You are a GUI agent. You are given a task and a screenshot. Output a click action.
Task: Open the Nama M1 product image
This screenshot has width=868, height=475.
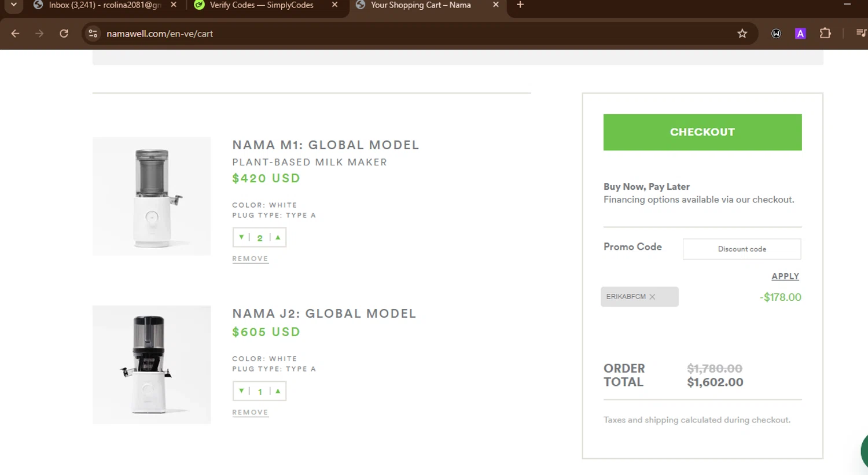click(x=152, y=196)
